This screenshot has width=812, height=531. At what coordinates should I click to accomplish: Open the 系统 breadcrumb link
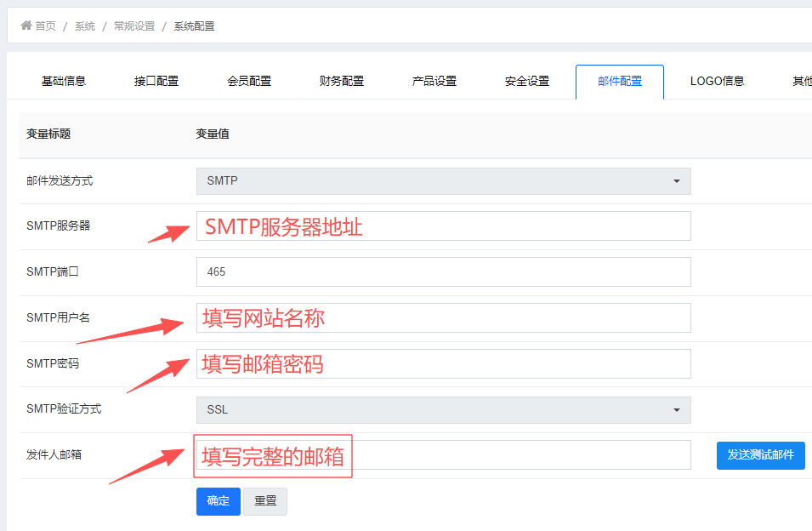pos(84,26)
